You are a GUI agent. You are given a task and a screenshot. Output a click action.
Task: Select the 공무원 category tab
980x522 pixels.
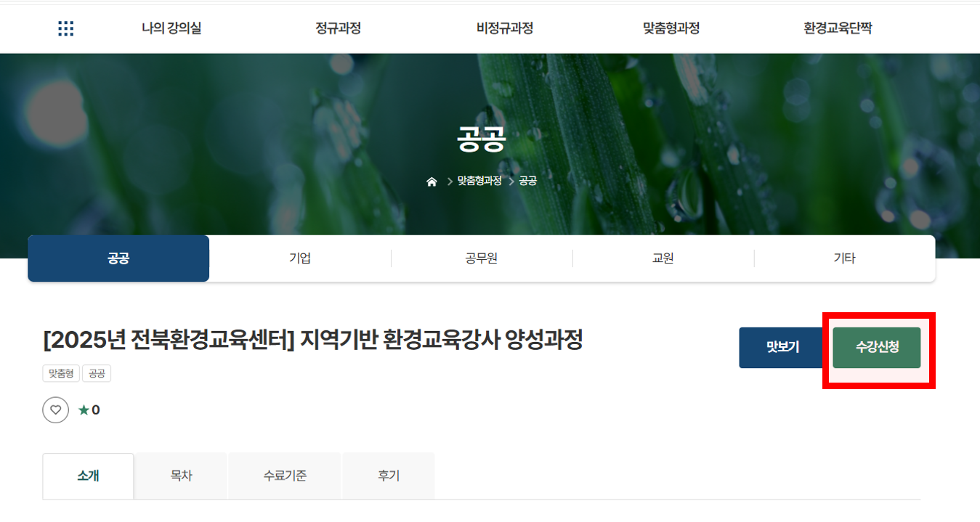point(482,258)
